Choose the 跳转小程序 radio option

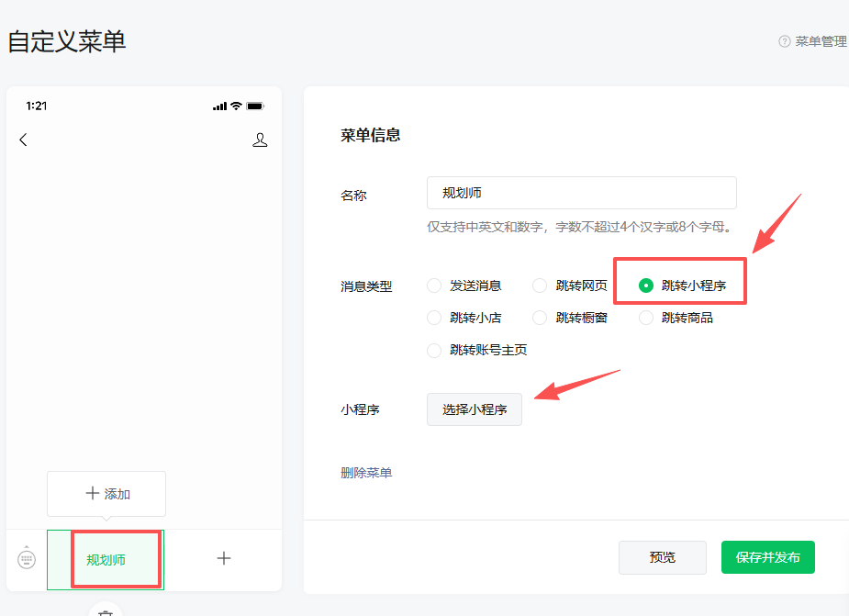(x=646, y=286)
